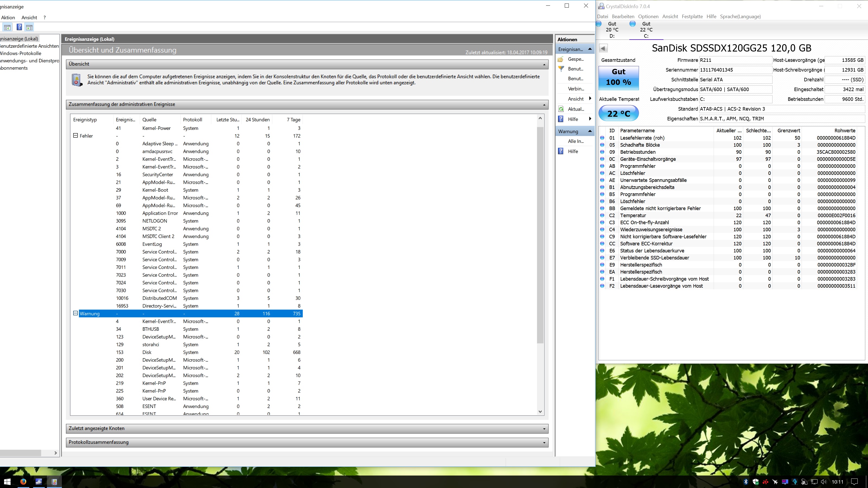Image resolution: width=868 pixels, height=488 pixels.
Task: Open the Windows Start menu
Action: tap(7, 481)
